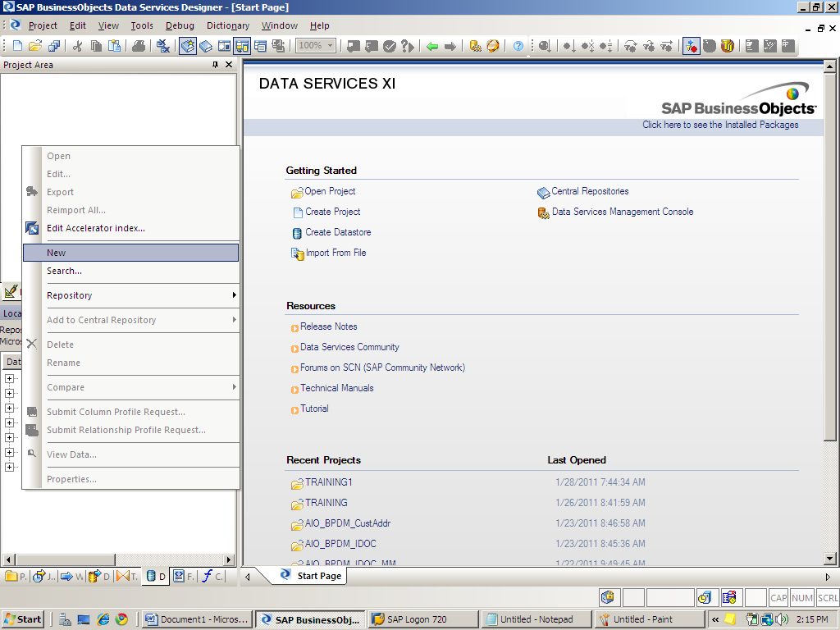Click the New document toolbar icon
This screenshot has width=840, height=630.
click(17, 46)
